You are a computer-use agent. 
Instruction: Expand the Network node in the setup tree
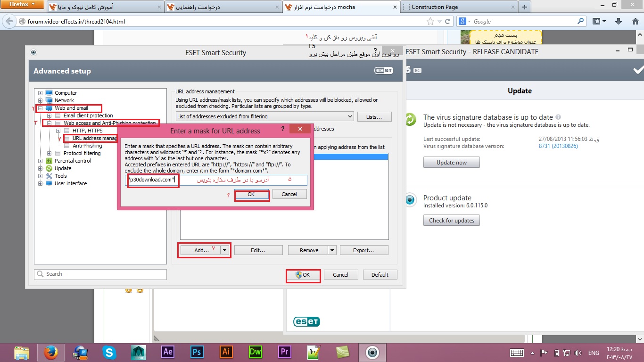(x=41, y=100)
